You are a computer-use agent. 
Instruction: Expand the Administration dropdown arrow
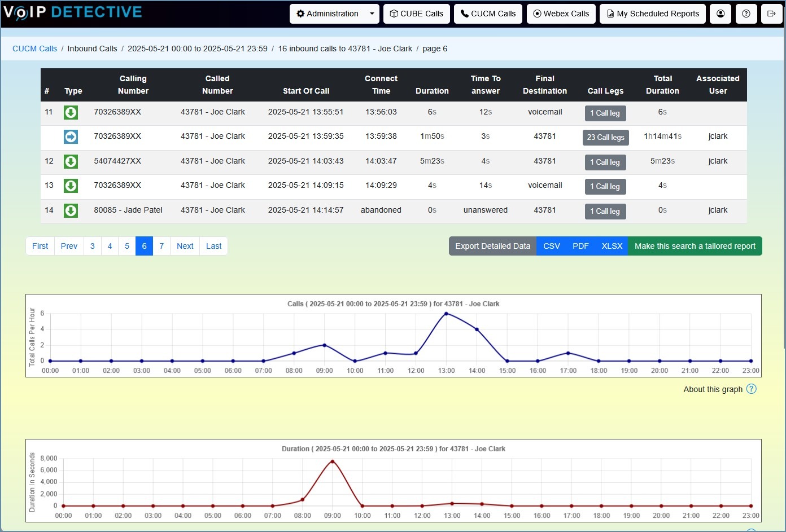pos(372,14)
